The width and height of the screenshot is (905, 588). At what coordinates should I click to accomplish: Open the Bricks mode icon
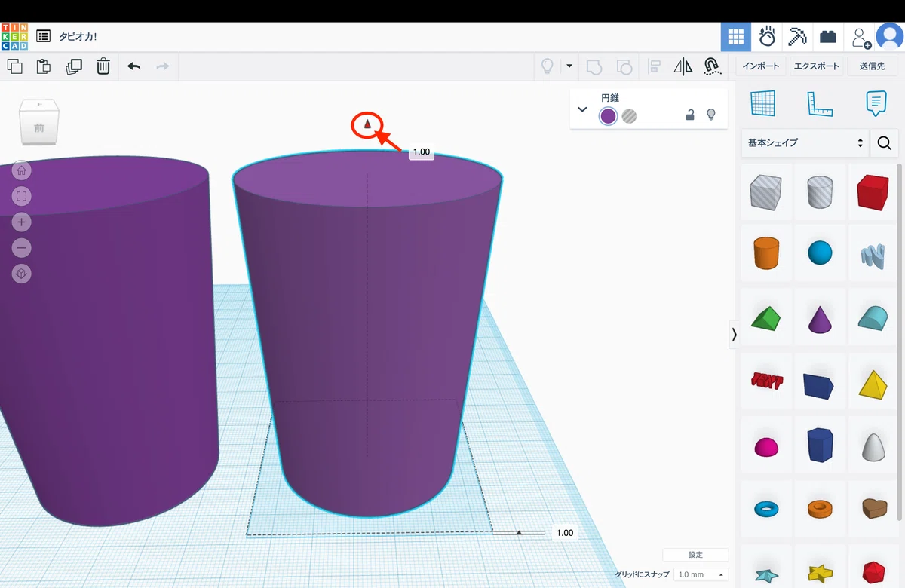pyautogui.click(x=828, y=37)
